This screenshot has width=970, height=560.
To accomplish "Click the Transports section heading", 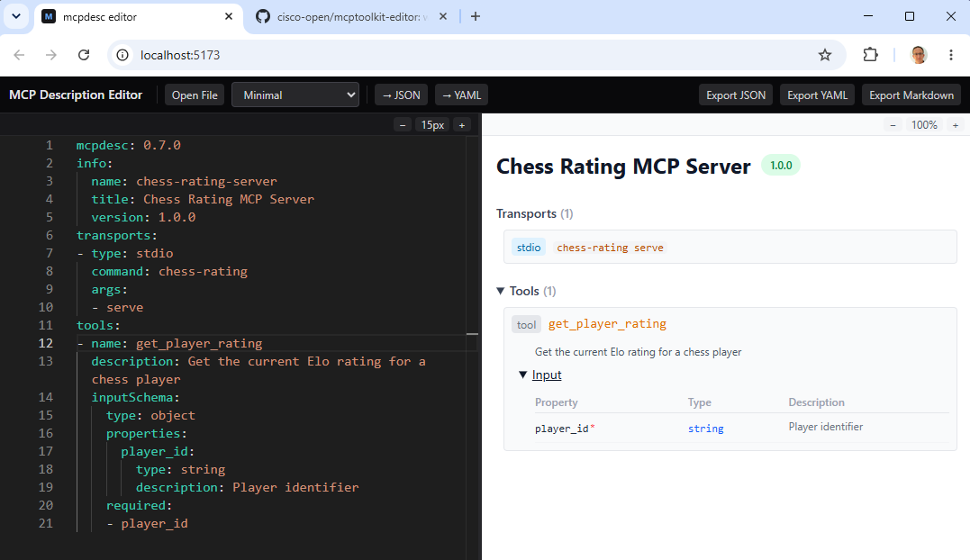I will pos(534,214).
